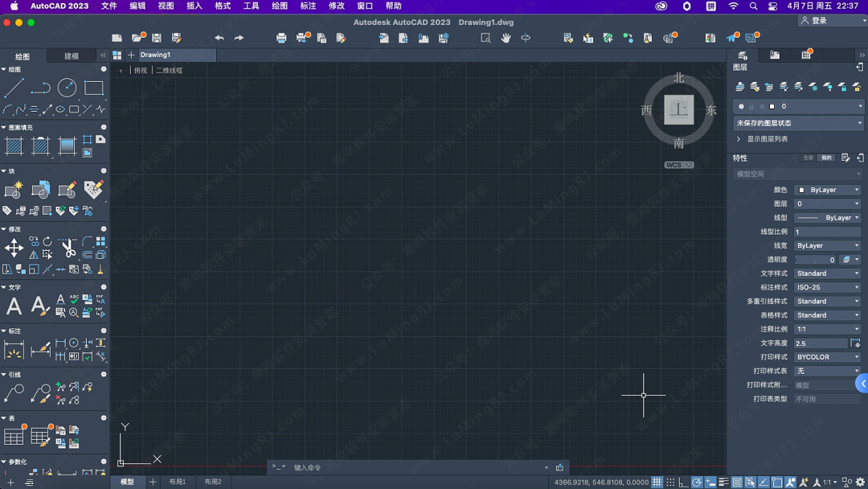This screenshot has width=868, height=489.
Task: Select the Rectangle drawing tool
Action: [94, 88]
